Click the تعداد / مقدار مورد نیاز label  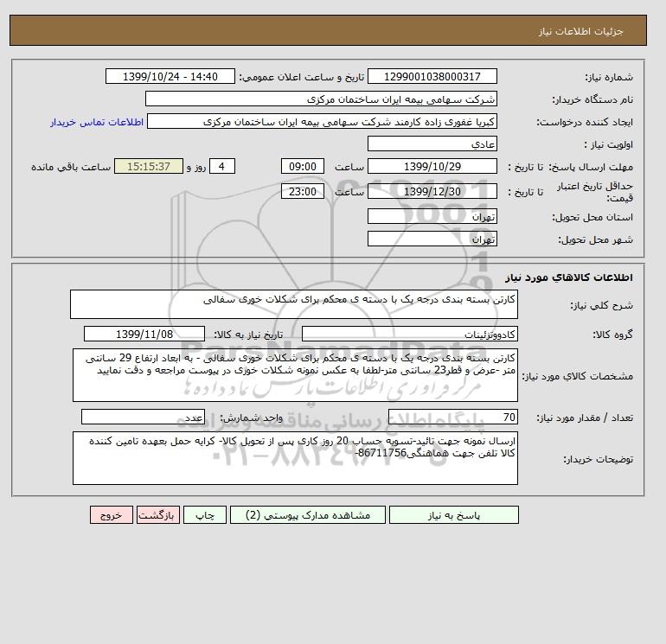(x=585, y=418)
